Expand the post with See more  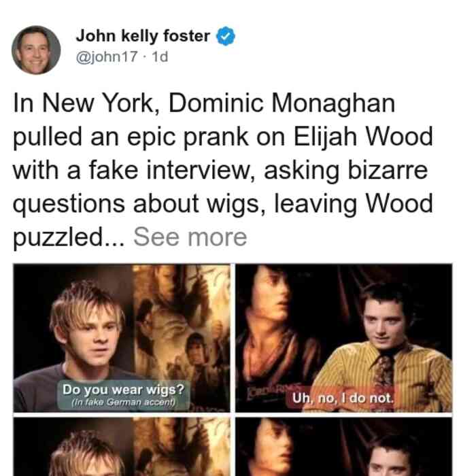pyautogui.click(x=190, y=237)
